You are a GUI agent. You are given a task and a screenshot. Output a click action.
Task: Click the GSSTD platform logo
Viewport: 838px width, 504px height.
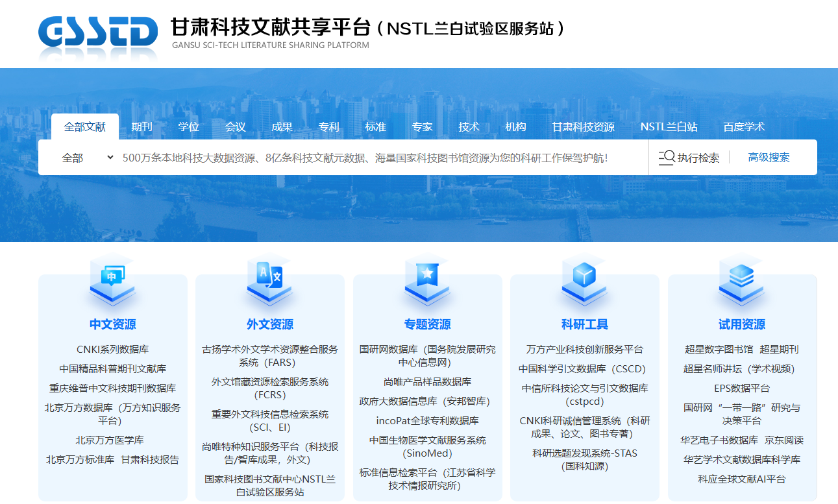pos(97,32)
